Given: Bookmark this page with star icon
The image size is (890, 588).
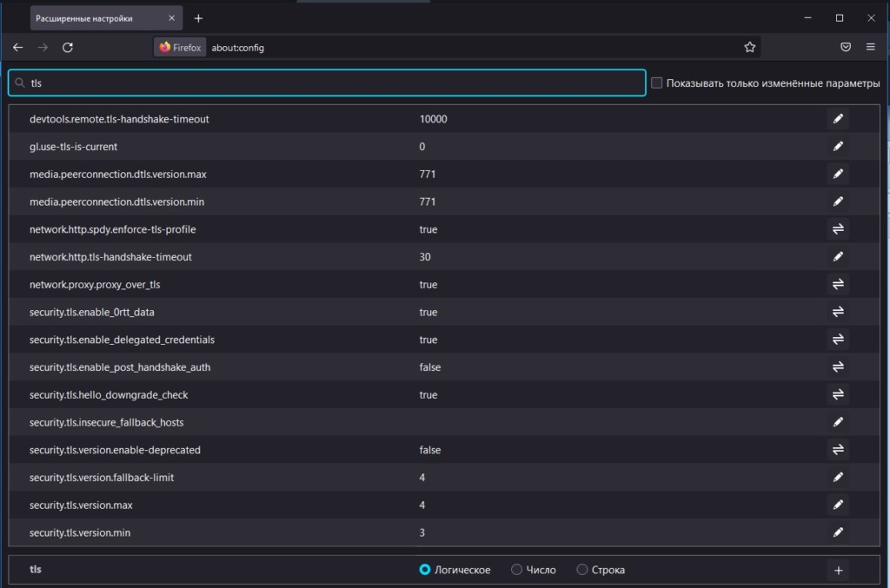Looking at the screenshot, I should tap(749, 48).
